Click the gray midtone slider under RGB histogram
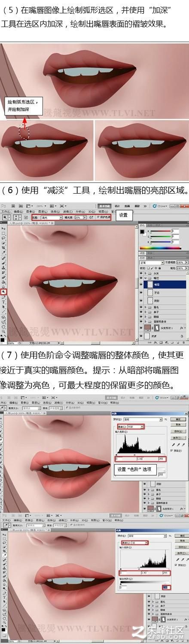The height and width of the screenshot is (644, 189). (134, 455)
